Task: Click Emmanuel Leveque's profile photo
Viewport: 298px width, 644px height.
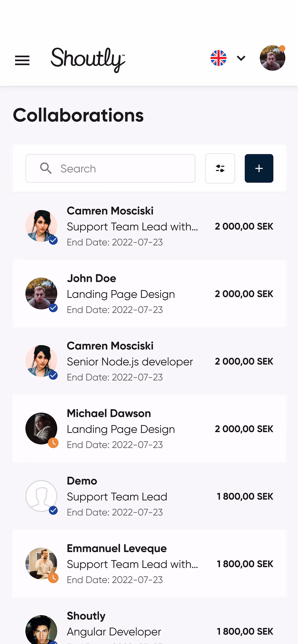Action: tap(41, 564)
